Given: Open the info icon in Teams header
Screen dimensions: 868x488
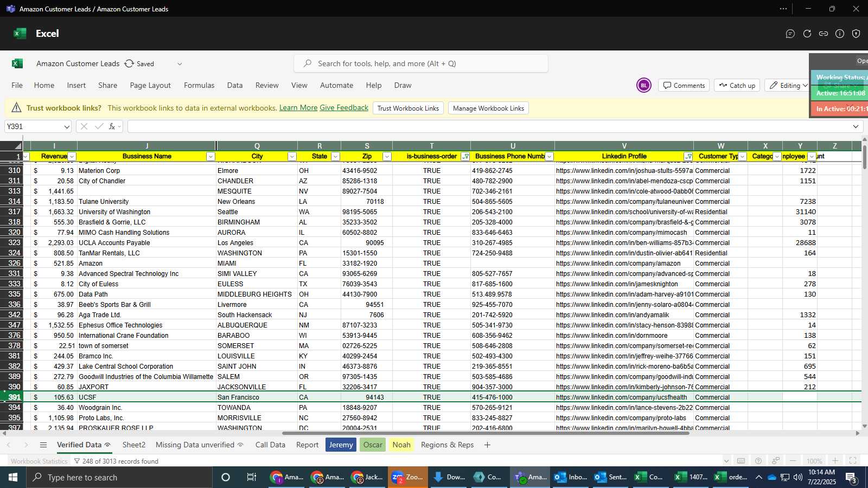Looking at the screenshot, I should coord(840,34).
